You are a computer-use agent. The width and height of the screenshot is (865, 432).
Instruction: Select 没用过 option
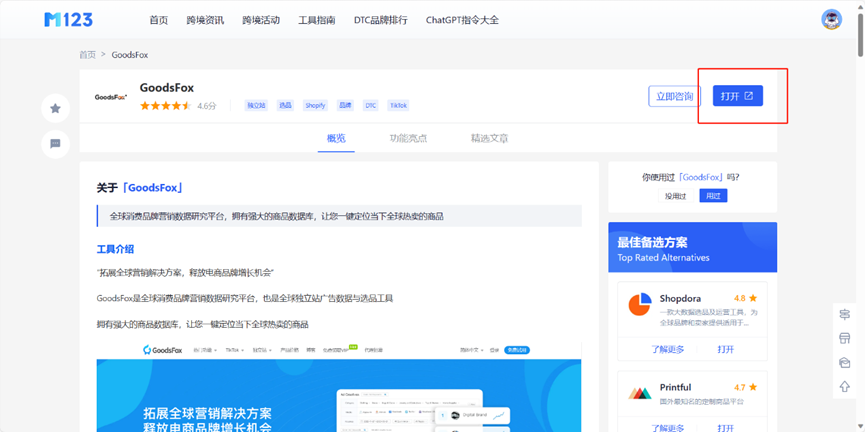[x=676, y=196]
